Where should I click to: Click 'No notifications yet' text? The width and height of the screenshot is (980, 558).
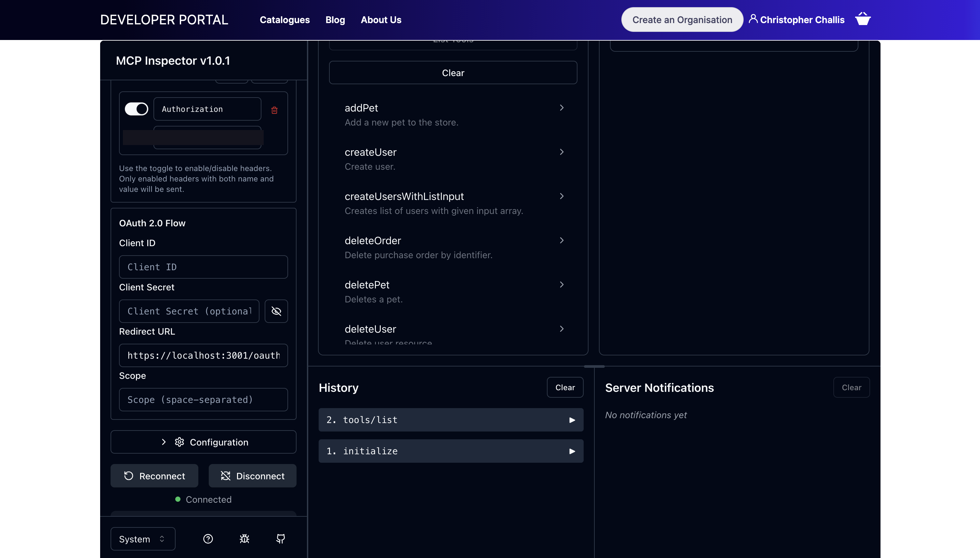(646, 415)
